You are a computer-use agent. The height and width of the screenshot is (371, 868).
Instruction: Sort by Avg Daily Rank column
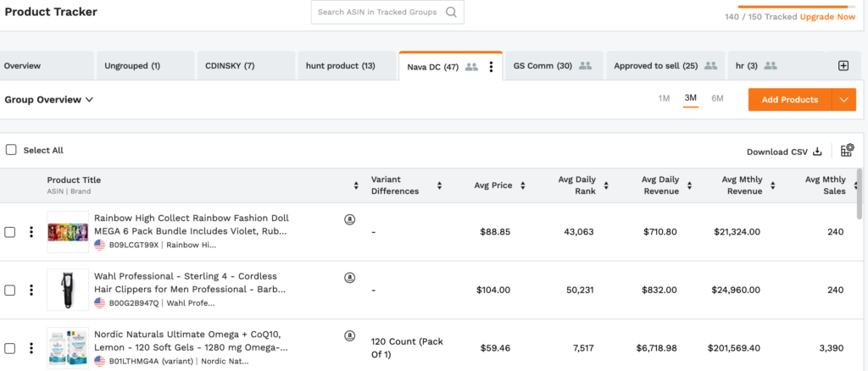coord(605,185)
